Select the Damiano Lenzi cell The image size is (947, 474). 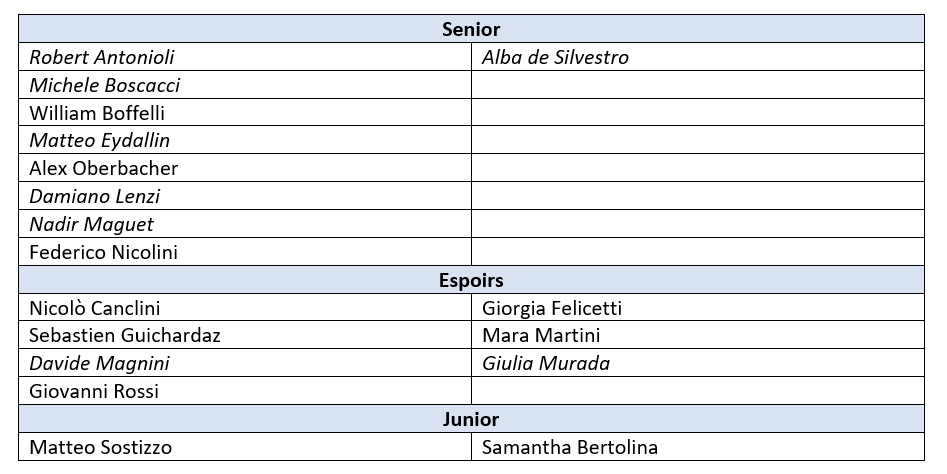245,196
